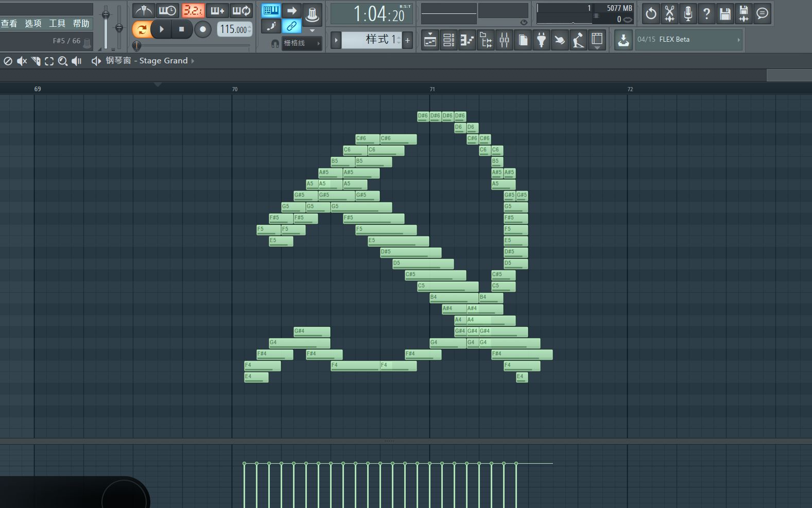Open the playlist view
The image size is (812, 508).
pos(430,40)
